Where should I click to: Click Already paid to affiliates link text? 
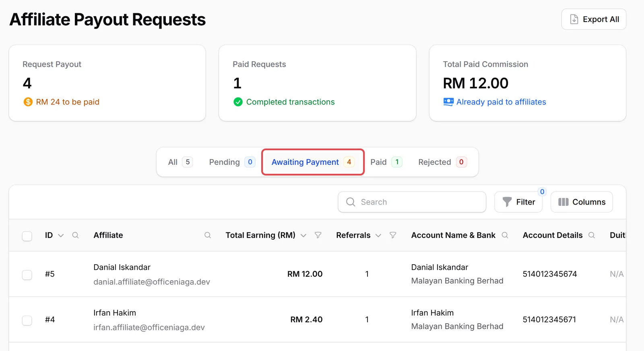pos(501,102)
